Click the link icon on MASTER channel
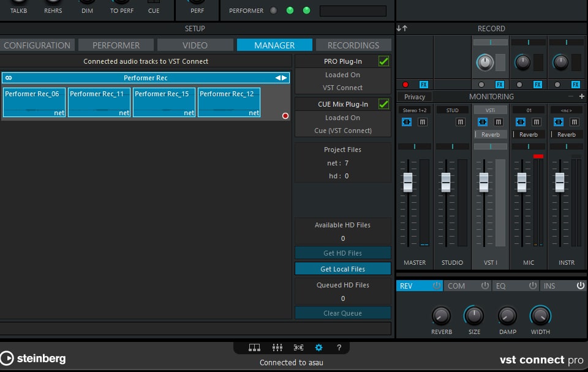This screenshot has height=372, width=588. tap(407, 122)
